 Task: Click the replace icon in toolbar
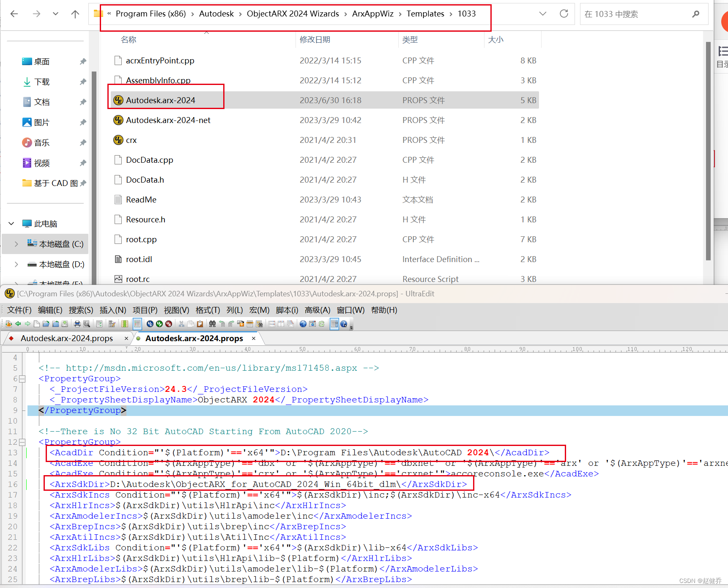(x=241, y=324)
